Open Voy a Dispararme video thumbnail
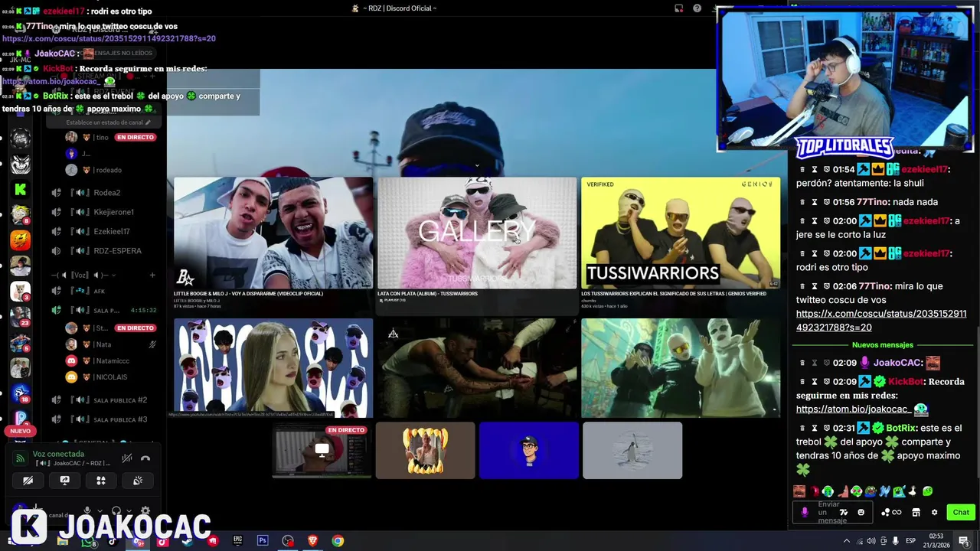Screen dimensions: 980x551 [x=273, y=233]
